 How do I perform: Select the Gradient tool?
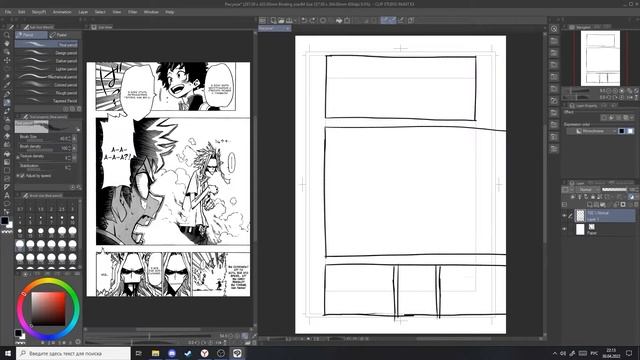(7, 162)
